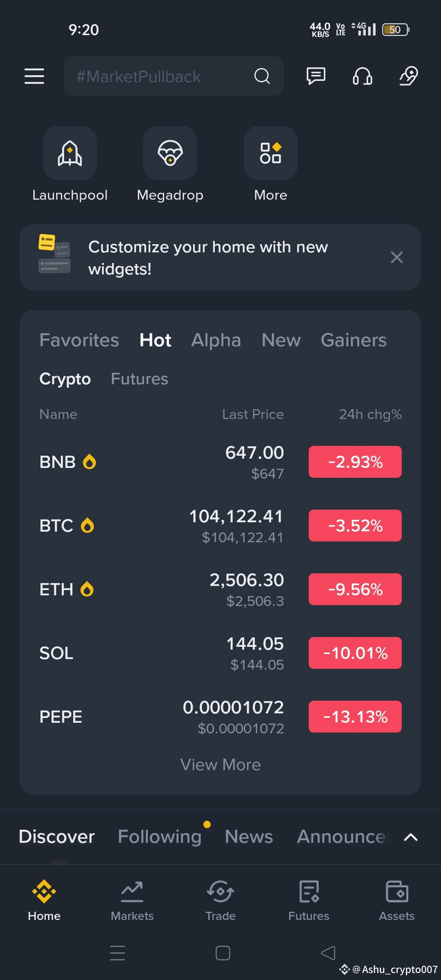Screen dimensions: 441x980
Task: Open the More services grid icon
Action: click(271, 153)
